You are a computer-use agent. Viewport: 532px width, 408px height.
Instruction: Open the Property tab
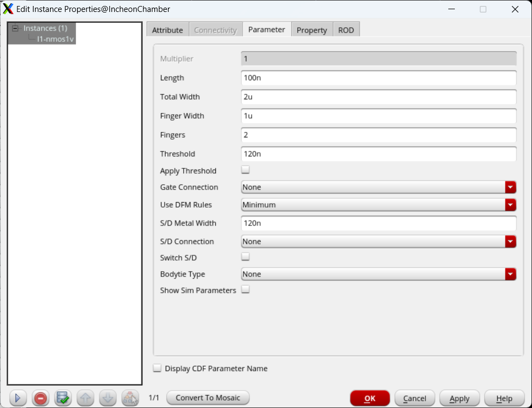(x=312, y=30)
